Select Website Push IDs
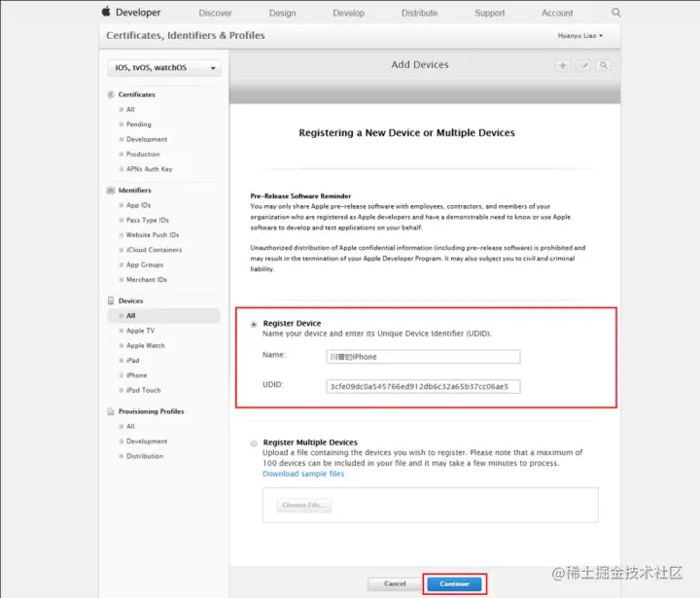Image resolution: width=700 pixels, height=598 pixels. coord(153,235)
